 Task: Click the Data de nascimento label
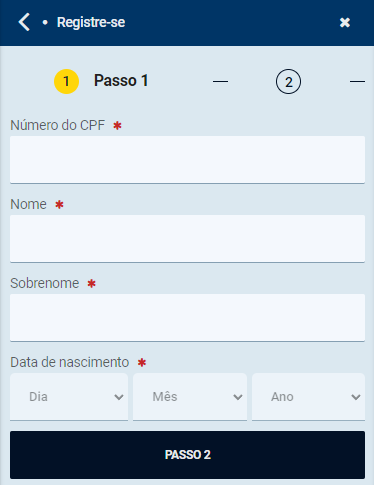70,362
